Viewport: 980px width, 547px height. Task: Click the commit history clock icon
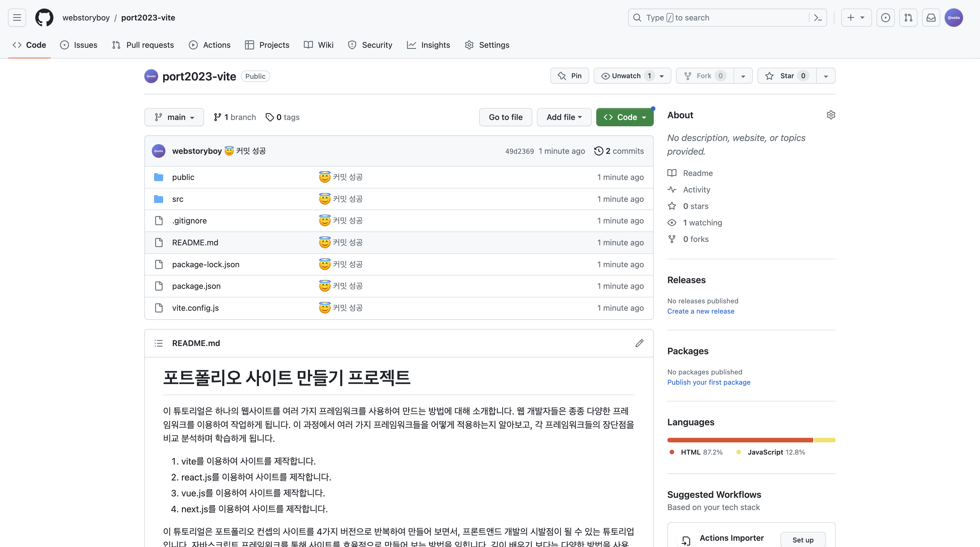[x=598, y=151]
